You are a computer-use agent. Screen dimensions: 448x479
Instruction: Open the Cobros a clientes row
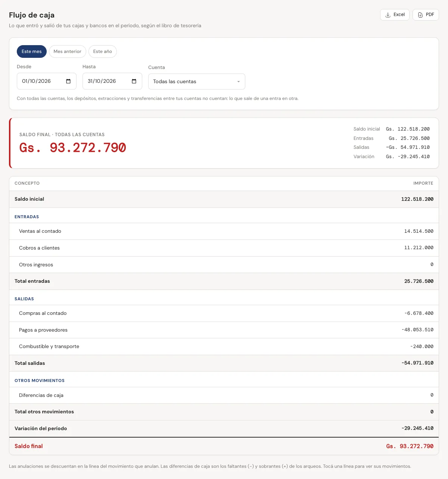pos(224,248)
